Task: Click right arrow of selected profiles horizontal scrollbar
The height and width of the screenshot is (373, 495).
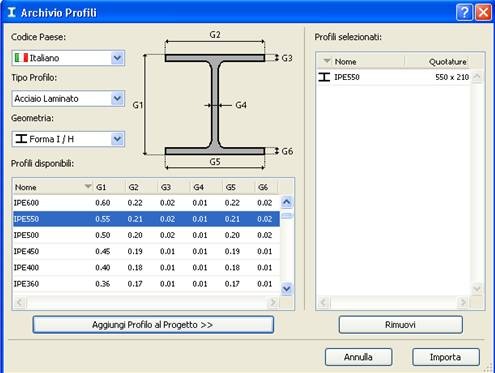Action: pos(463,302)
